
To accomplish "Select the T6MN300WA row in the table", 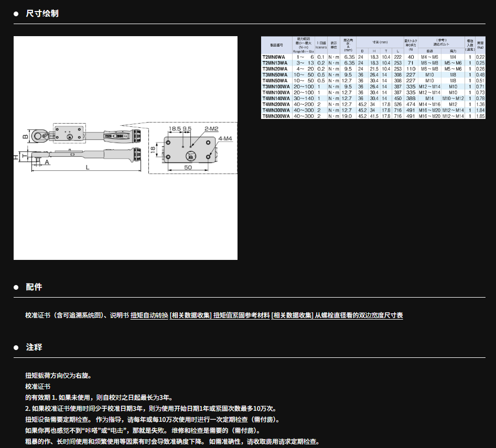I will 373,116.
